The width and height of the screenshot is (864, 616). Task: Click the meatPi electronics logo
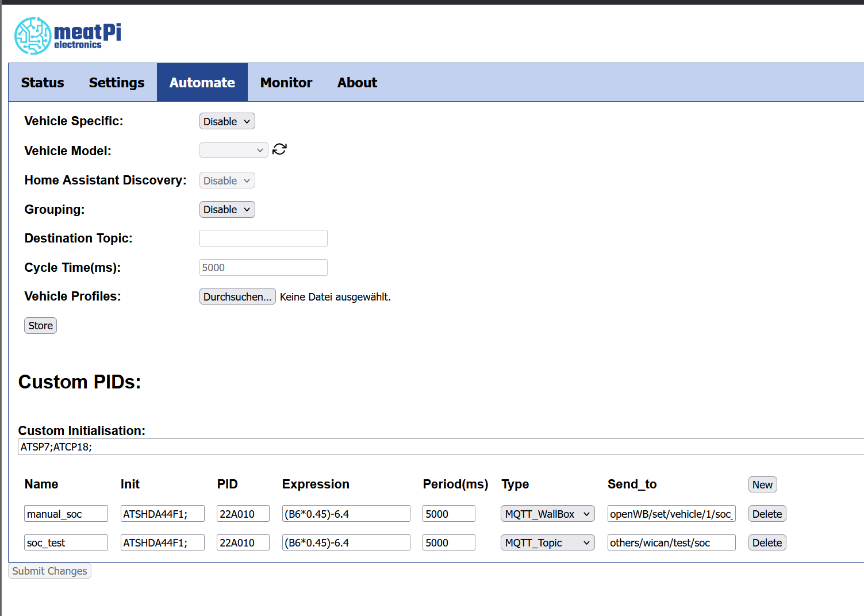[68, 36]
